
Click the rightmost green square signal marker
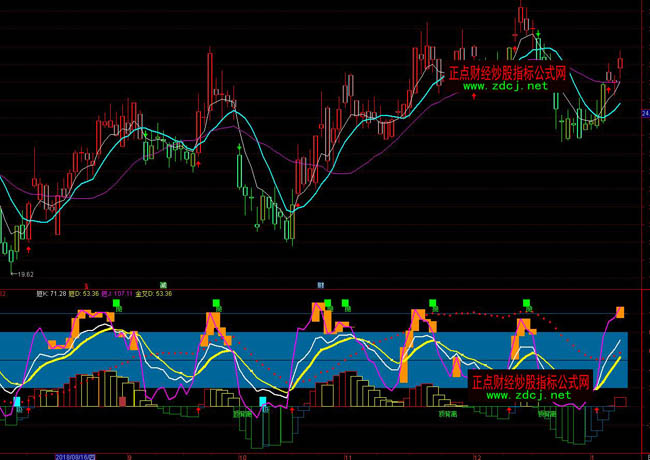click(x=526, y=303)
